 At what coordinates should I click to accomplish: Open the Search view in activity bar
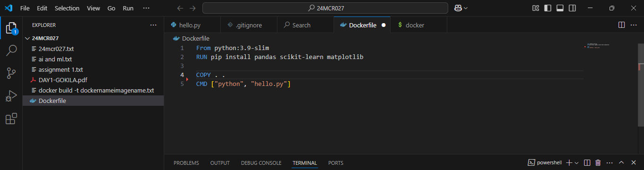coord(11,50)
